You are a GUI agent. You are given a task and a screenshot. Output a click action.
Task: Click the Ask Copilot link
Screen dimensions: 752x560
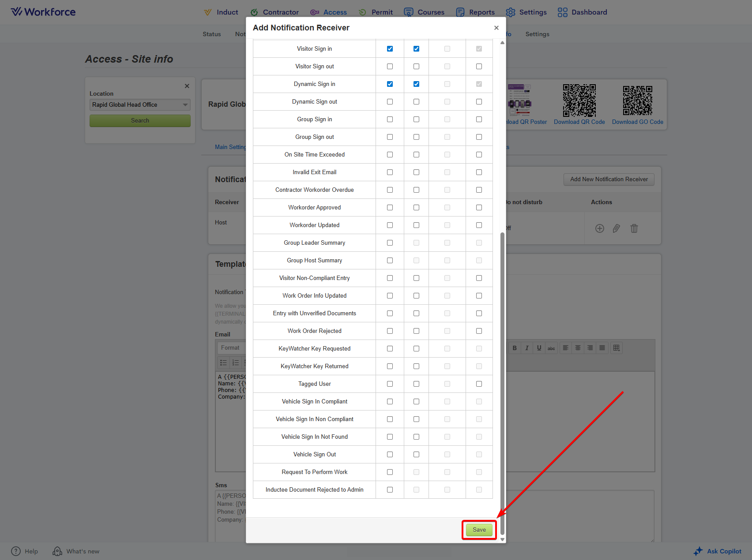click(x=718, y=551)
